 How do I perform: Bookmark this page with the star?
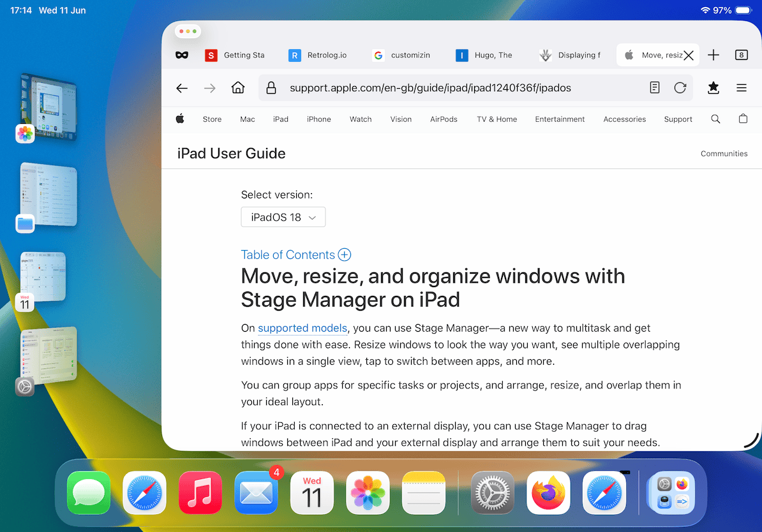[x=713, y=87]
